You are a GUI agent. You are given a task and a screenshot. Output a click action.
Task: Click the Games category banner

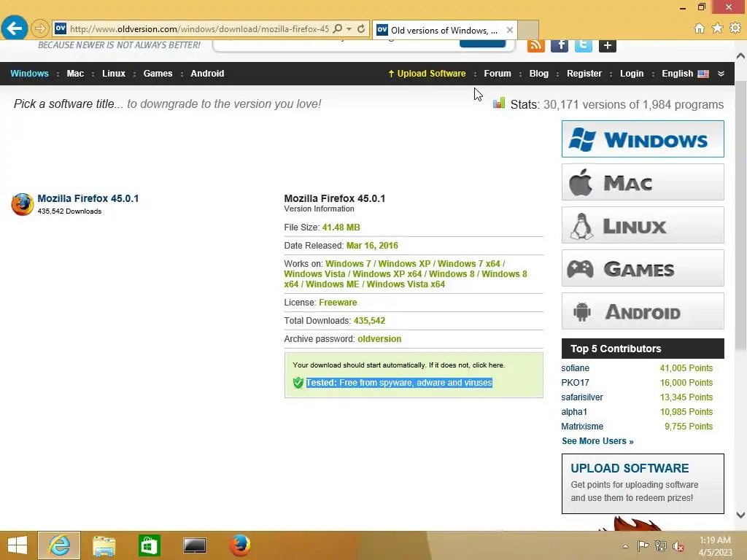[643, 268]
